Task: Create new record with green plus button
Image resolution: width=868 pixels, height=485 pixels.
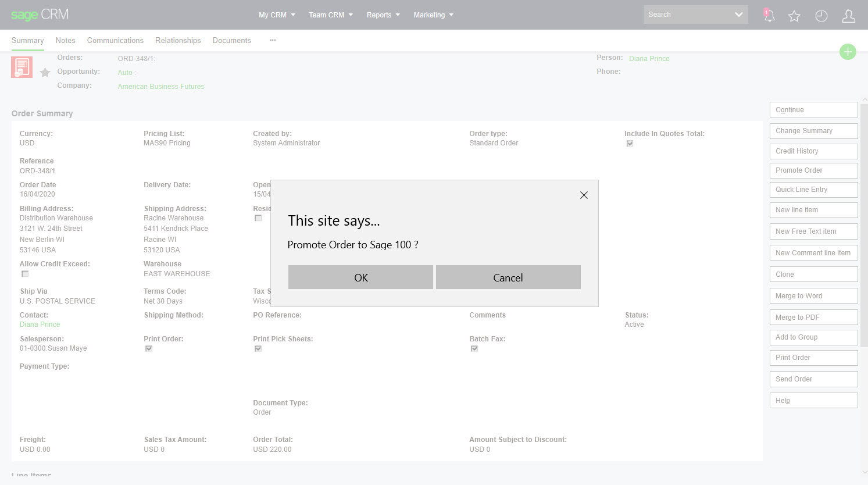Action: coord(848,52)
